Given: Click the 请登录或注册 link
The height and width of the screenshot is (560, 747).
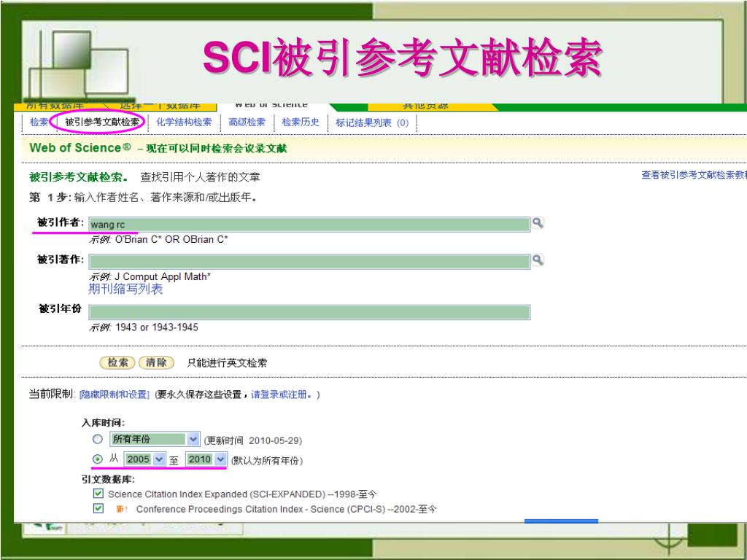Looking at the screenshot, I should (281, 394).
